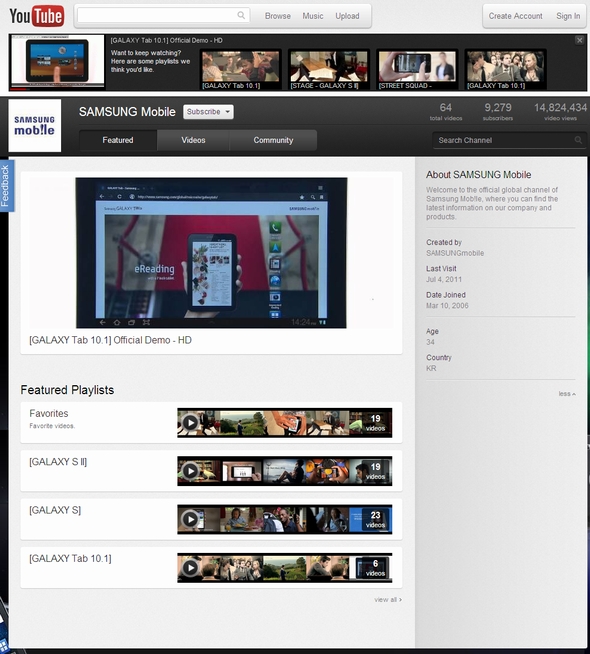Image resolution: width=590 pixels, height=654 pixels.
Task: Collapse the About section with less
Action: tap(567, 394)
